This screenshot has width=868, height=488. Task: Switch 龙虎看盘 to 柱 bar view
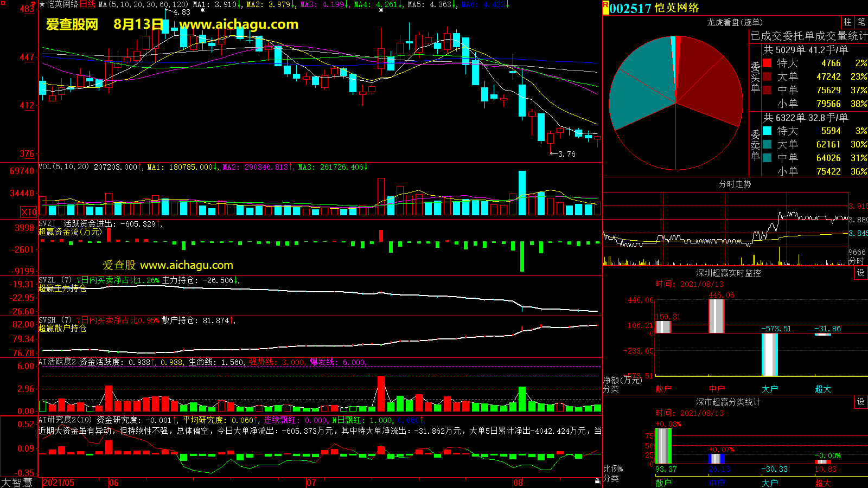847,22
